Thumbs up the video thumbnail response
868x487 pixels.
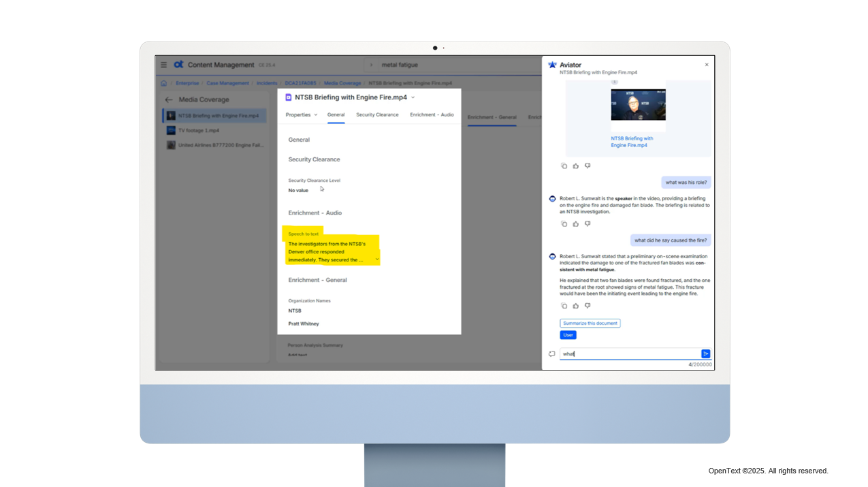(x=575, y=166)
